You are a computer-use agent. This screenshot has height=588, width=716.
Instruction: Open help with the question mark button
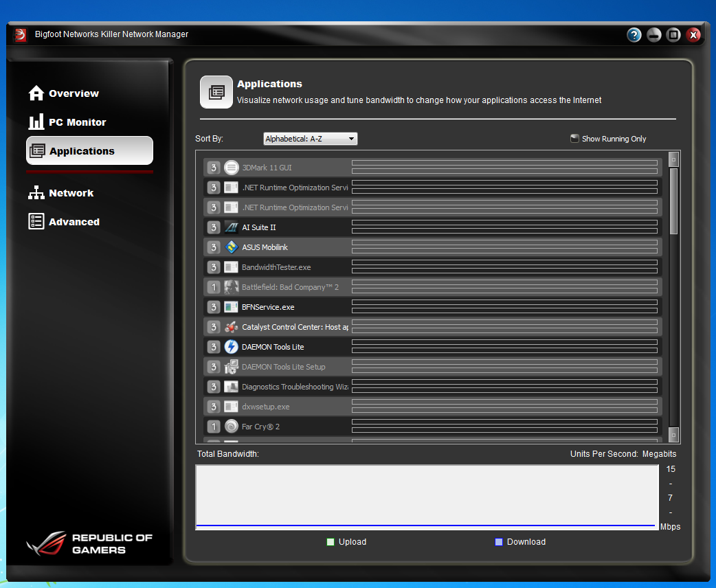634,35
